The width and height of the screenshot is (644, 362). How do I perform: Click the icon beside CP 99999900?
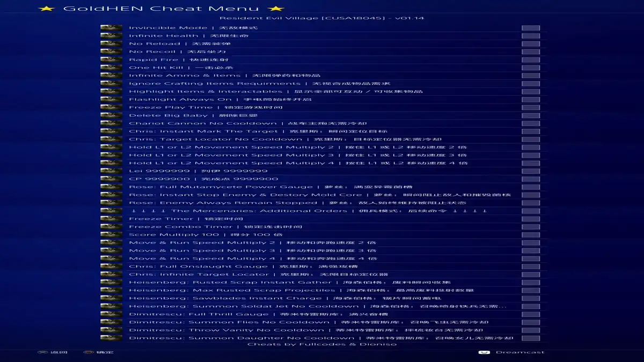(111, 179)
